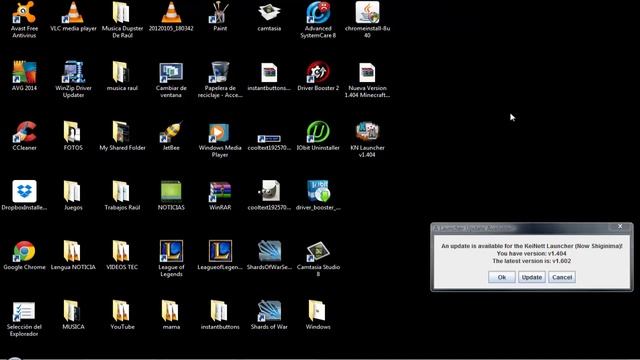Click Ok in the launcher update dialog
640x360 pixels.
(x=502, y=277)
